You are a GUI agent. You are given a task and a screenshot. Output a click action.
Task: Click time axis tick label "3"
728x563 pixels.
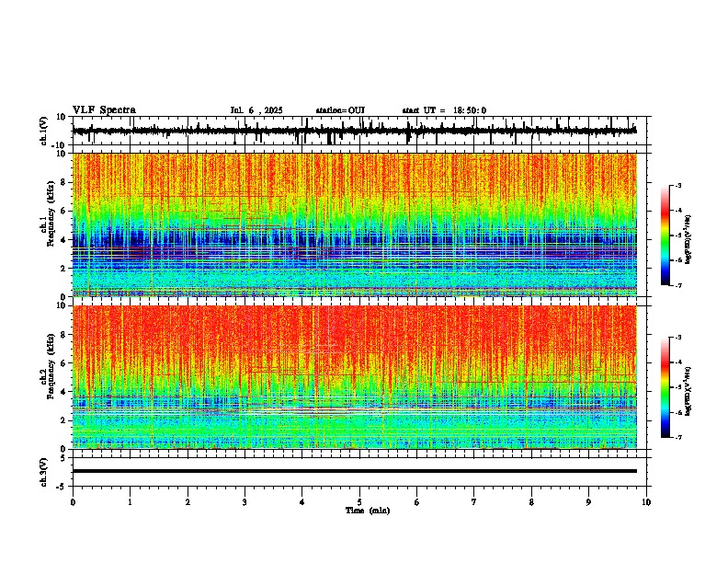pyautogui.click(x=245, y=502)
